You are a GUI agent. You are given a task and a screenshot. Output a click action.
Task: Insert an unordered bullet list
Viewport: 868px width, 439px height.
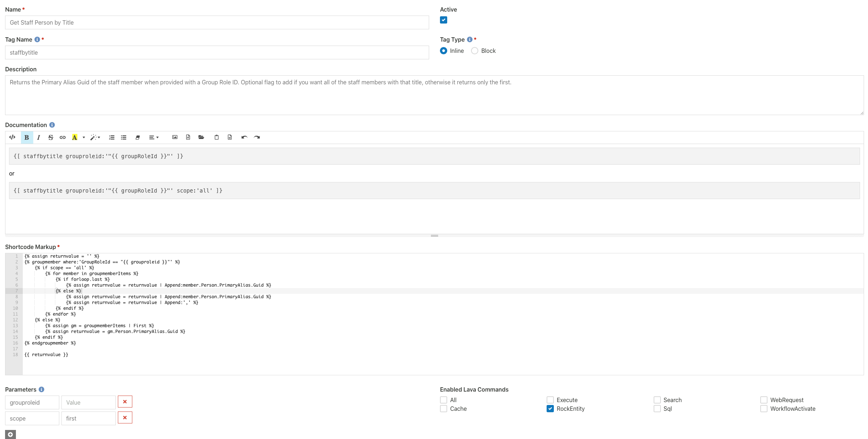[124, 137]
